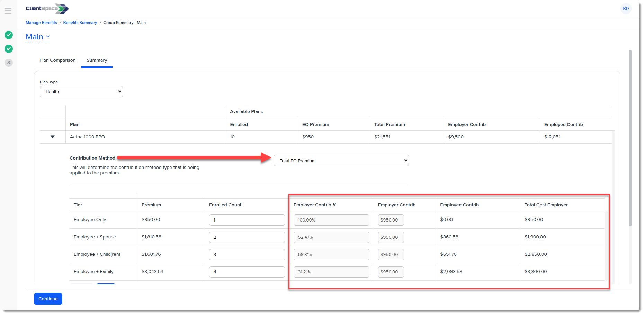Open the hamburger navigation menu
Image resolution: width=644 pixels, height=315 pixels.
coord(8,11)
